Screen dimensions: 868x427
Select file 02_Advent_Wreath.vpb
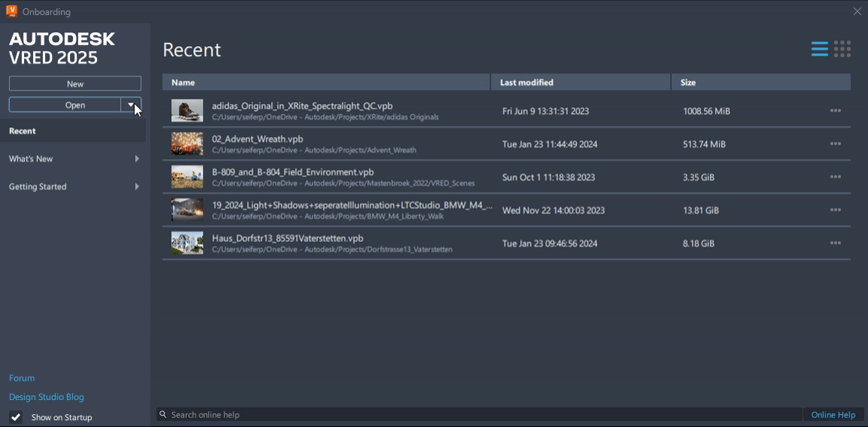pos(257,139)
